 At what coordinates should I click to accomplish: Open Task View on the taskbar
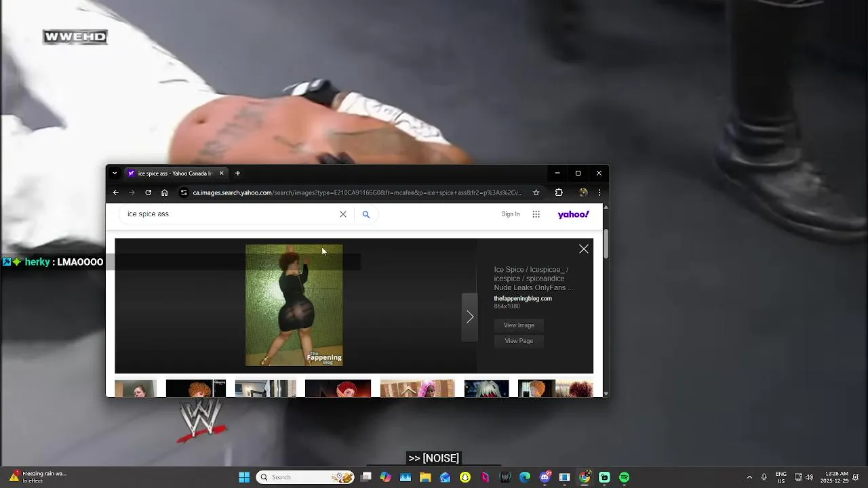pyautogui.click(x=366, y=477)
